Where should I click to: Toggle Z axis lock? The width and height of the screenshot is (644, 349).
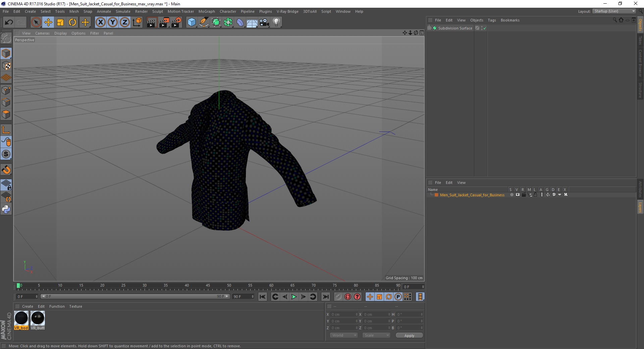[x=125, y=22]
